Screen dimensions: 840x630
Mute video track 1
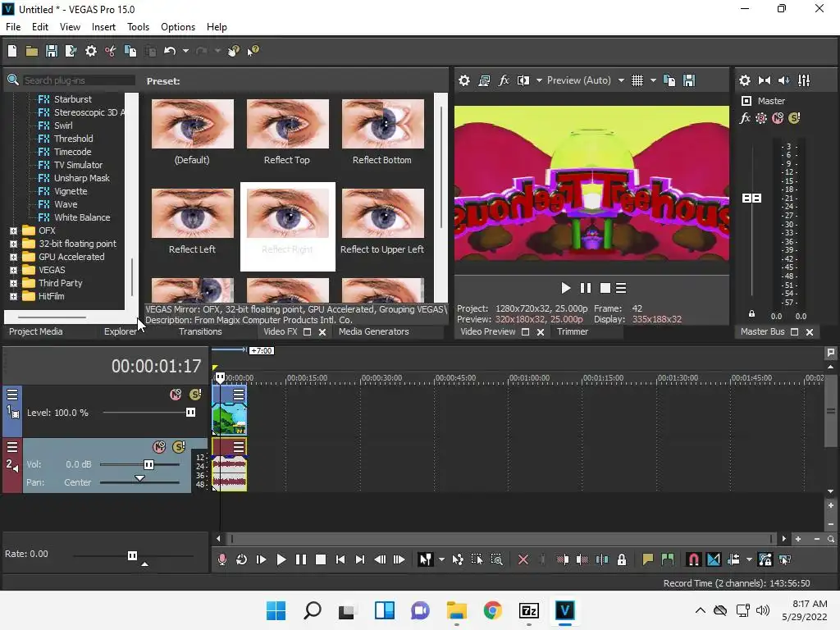(176, 395)
